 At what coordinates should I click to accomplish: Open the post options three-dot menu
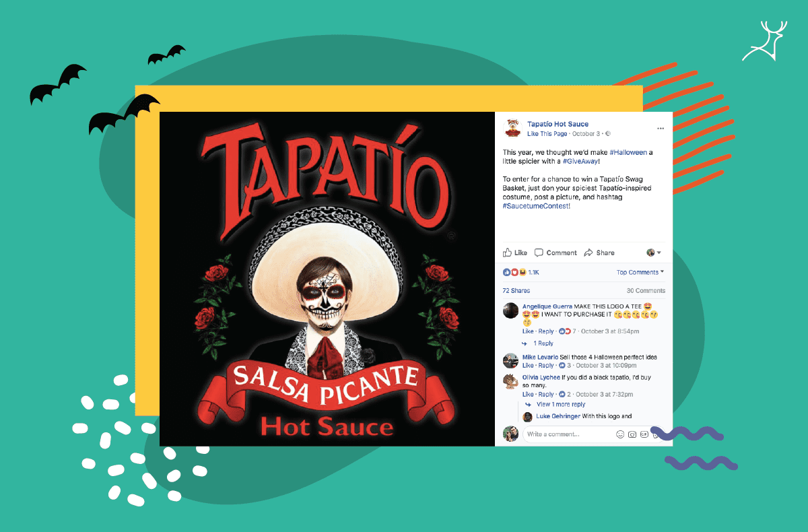coord(661,128)
